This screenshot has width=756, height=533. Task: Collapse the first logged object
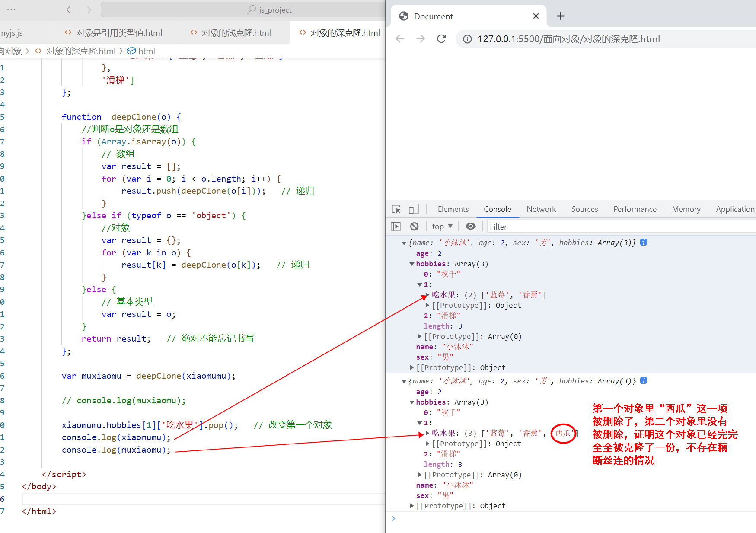tap(404, 243)
